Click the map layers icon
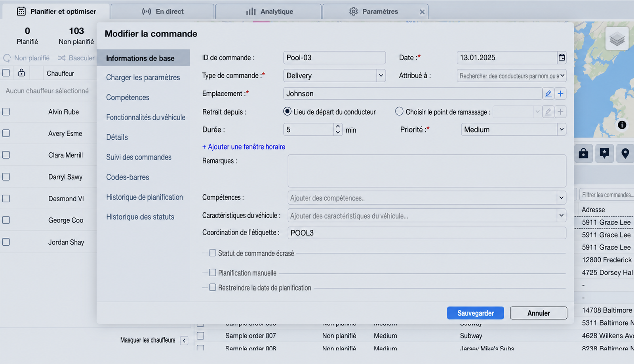This screenshot has height=364, width=634. click(x=617, y=39)
